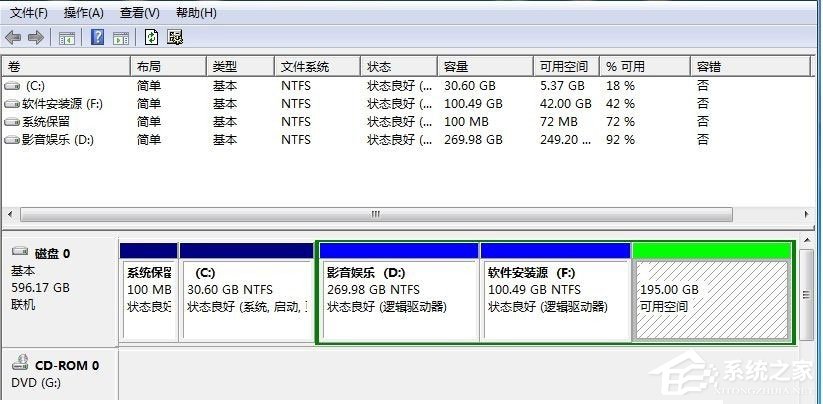The height and width of the screenshot is (404, 823).
Task: Click the Settings icon right of Refresh
Action: click(x=175, y=38)
